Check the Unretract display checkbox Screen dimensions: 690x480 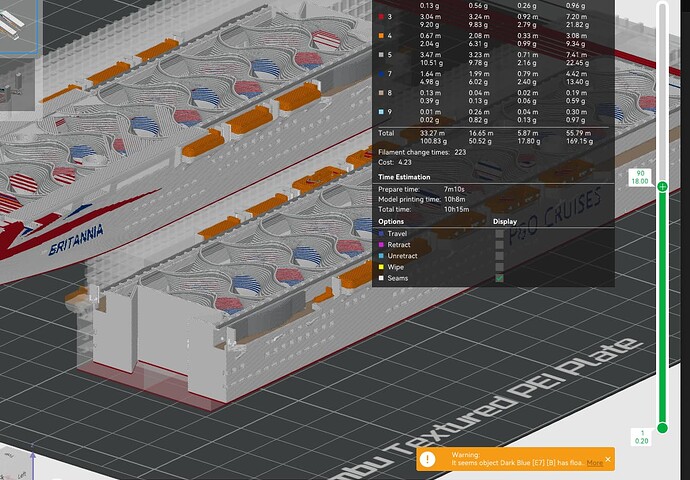(499, 256)
